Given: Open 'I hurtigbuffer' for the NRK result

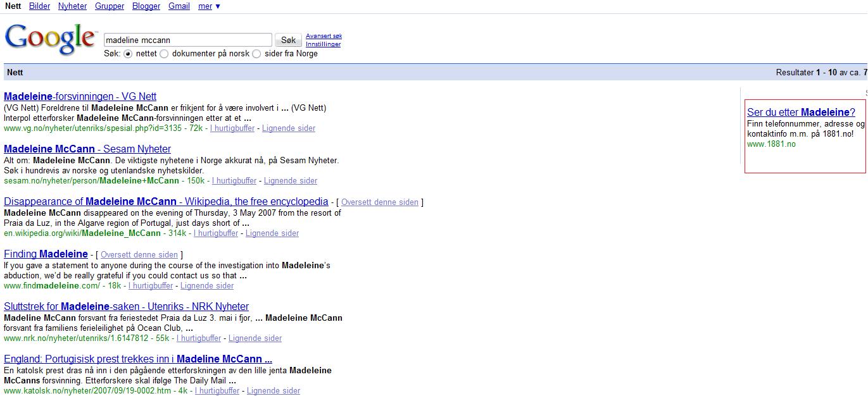Looking at the screenshot, I should [x=199, y=338].
